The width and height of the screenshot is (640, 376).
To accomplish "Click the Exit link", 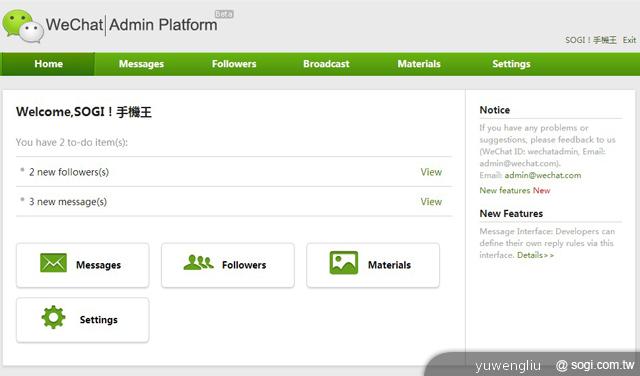I will pos(629,40).
